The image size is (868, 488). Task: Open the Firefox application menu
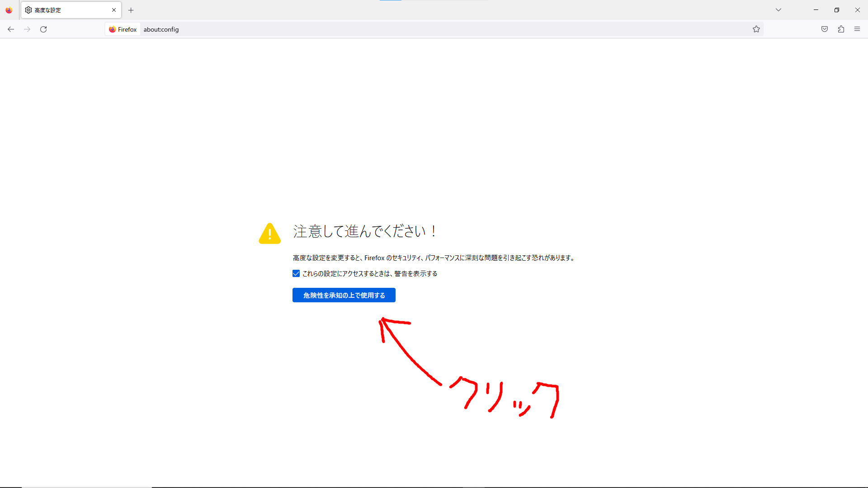coord(857,29)
